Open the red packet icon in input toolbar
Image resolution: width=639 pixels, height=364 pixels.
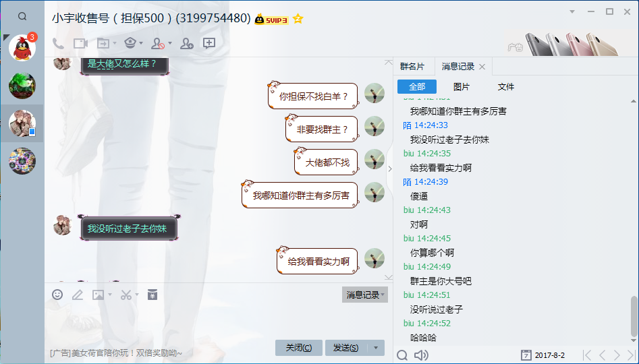[152, 295]
